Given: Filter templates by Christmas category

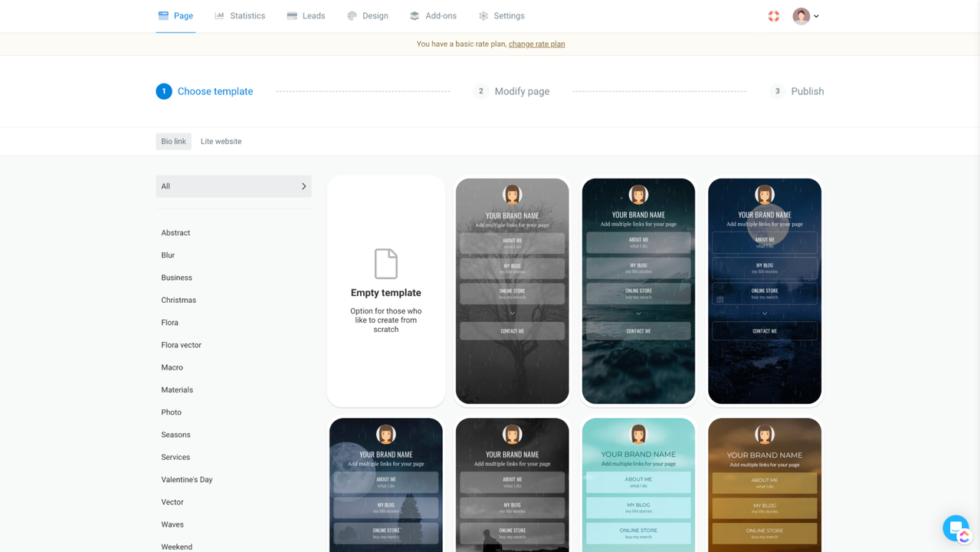Looking at the screenshot, I should (x=179, y=300).
